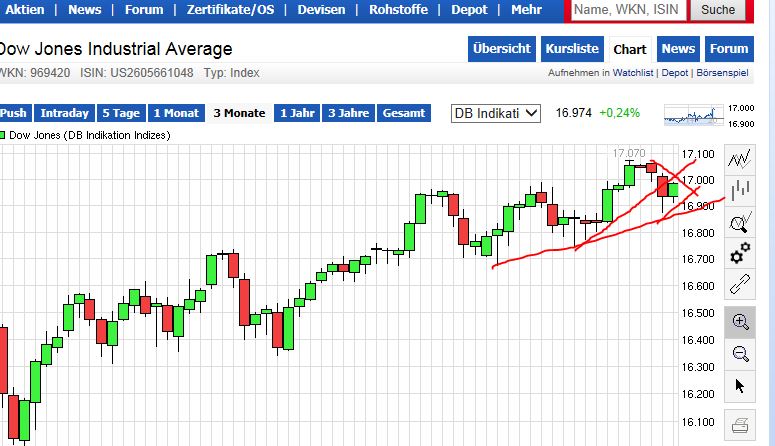Click the 17.100 axis label
Screen dimensions: 775x446
[x=698, y=154]
